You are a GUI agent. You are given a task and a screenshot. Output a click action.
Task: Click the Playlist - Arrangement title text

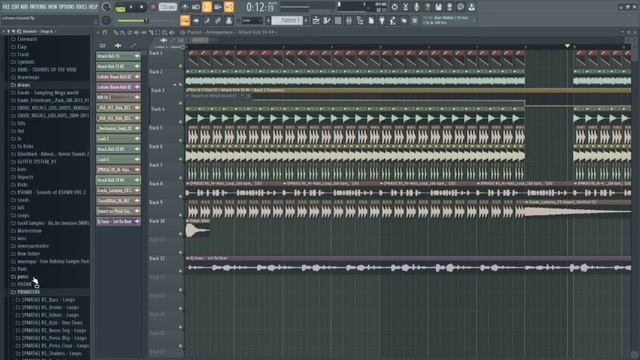tap(210, 32)
